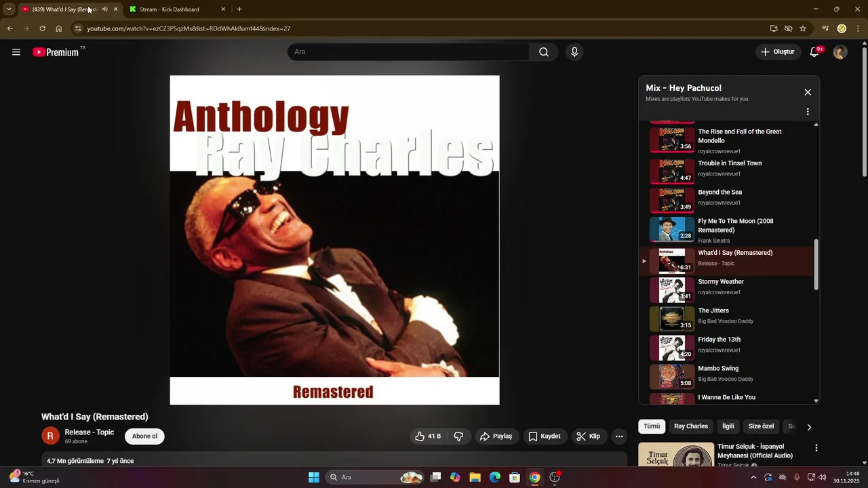Screen dimensions: 868x488
Task: Open a new browser tab
Action: point(239,9)
